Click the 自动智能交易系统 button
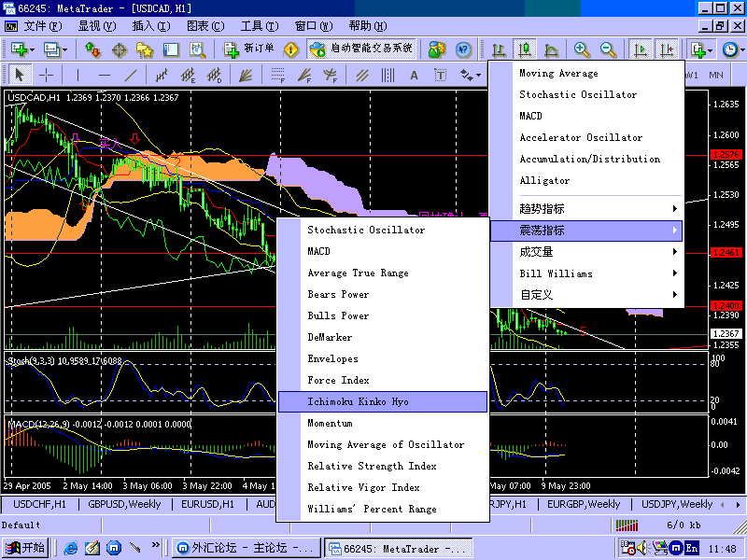This screenshot has width=747, height=560. (x=361, y=49)
